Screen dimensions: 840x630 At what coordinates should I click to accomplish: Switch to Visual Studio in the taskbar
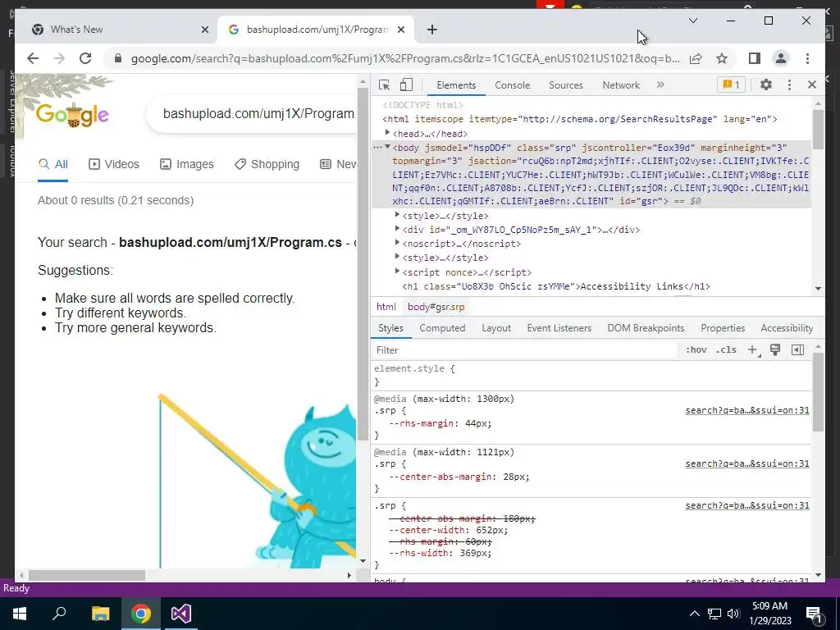pyautogui.click(x=181, y=614)
